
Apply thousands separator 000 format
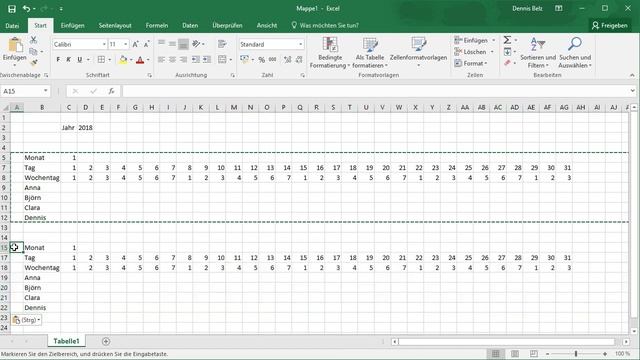(x=272, y=60)
